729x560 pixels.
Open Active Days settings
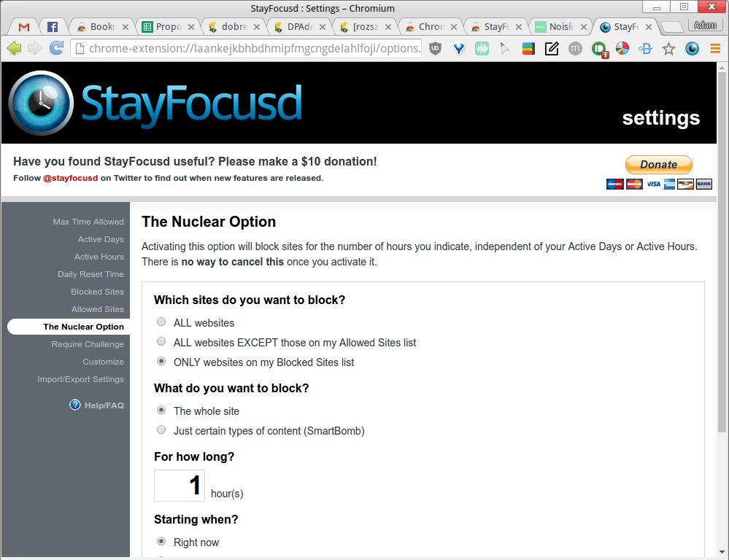pos(101,239)
